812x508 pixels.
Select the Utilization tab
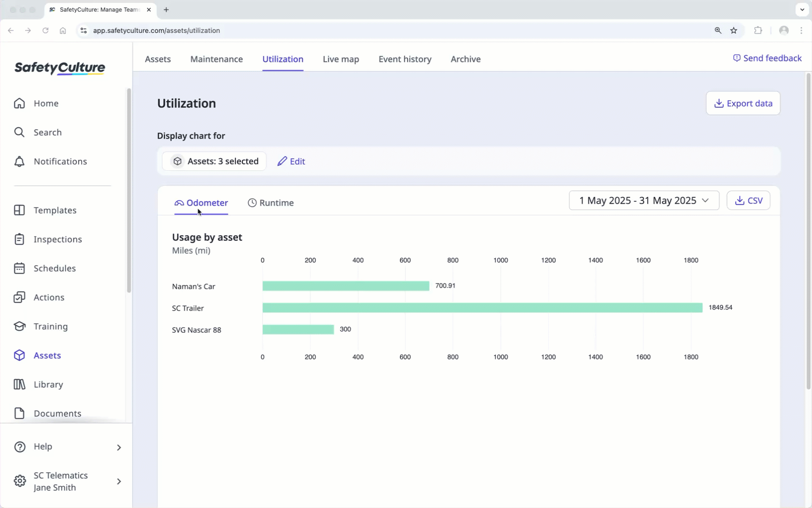tap(283, 59)
